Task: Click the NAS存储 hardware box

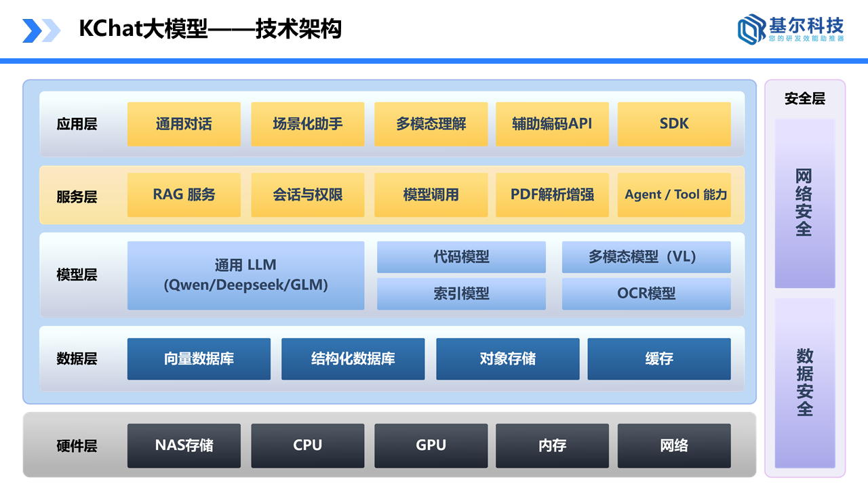Action: coord(184,445)
